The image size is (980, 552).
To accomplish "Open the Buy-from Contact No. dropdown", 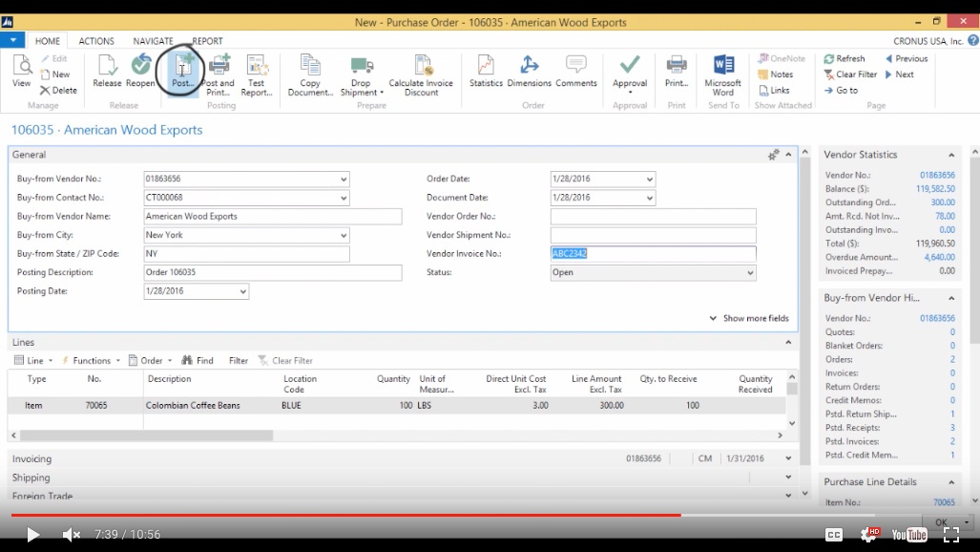I will (x=344, y=198).
